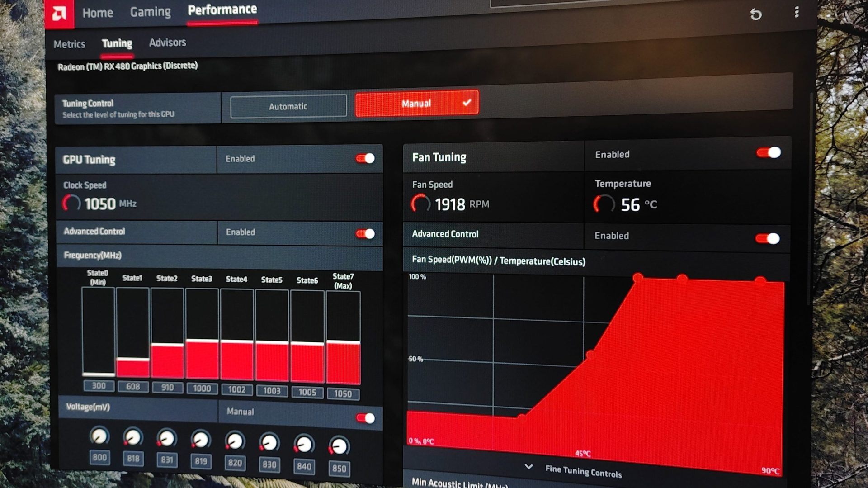Click voltage knob above 800
868x488 pixels.
(99, 436)
